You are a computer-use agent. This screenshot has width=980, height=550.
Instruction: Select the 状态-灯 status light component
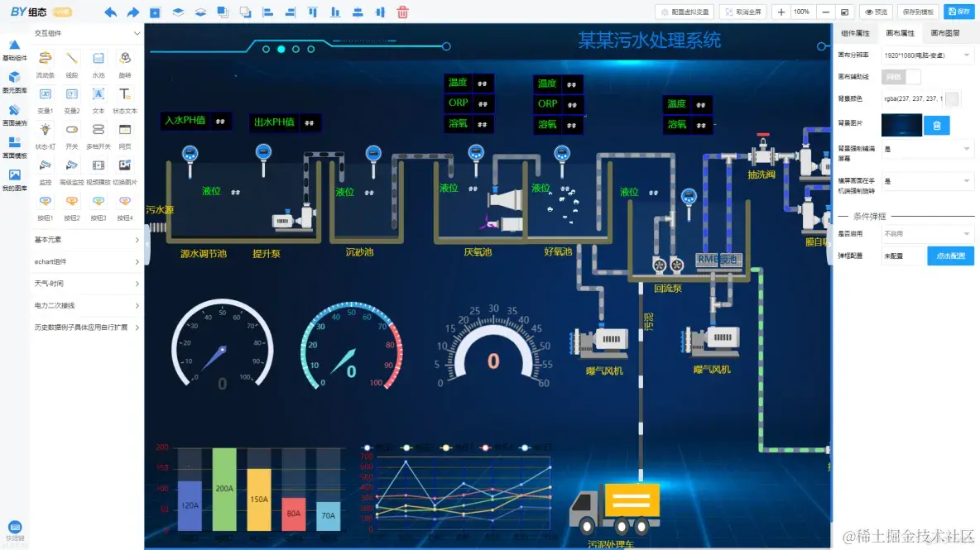[x=45, y=134]
